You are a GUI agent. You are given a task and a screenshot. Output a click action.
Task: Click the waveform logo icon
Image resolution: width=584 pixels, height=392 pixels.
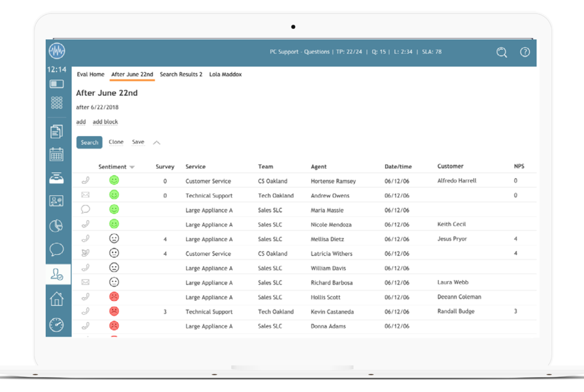pyautogui.click(x=57, y=51)
